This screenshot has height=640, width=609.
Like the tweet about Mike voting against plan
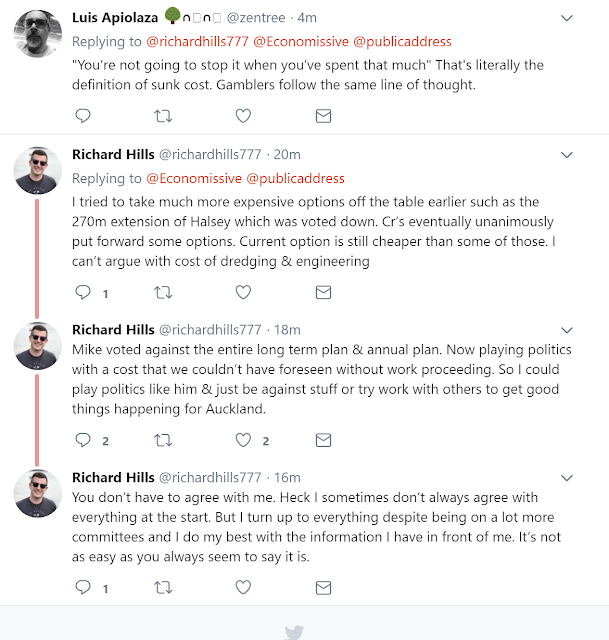[242, 440]
